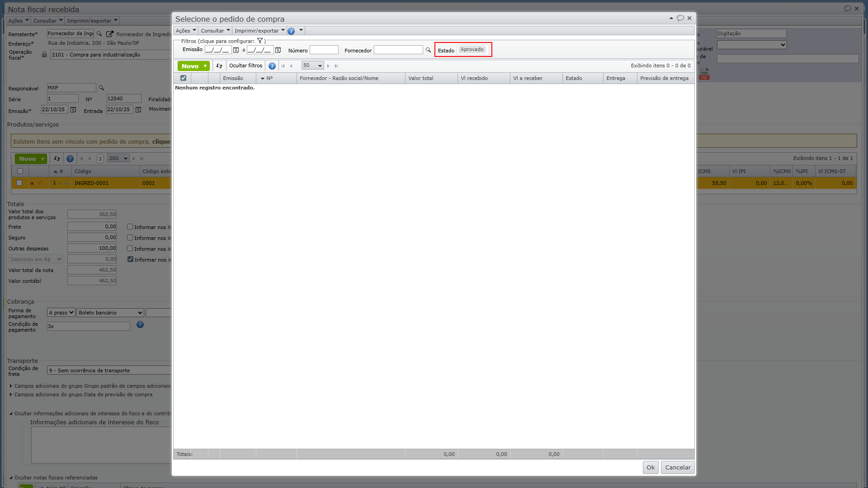Open Forma de pagamento A prazo dropdown
Screen dimensions: 868x488
click(61, 313)
